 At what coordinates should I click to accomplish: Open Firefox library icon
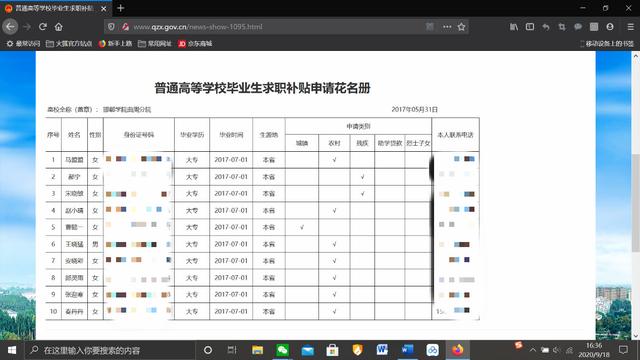(x=514, y=27)
